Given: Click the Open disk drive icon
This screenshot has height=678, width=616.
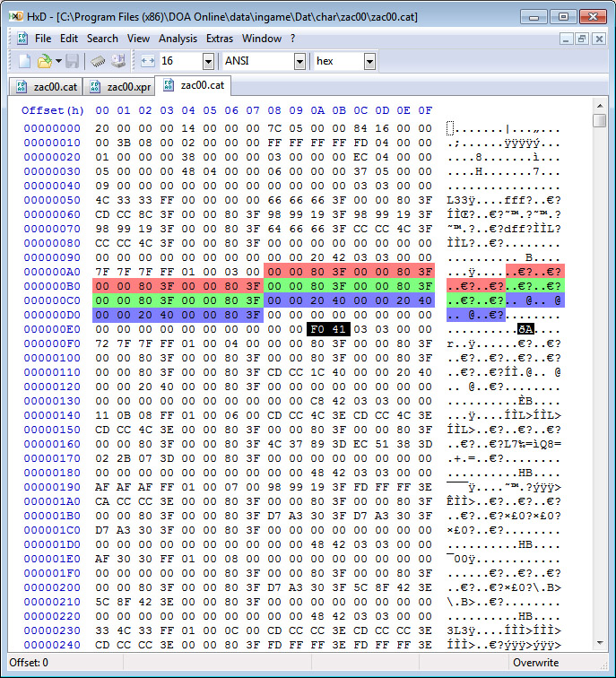Looking at the screenshot, I should (x=118, y=61).
